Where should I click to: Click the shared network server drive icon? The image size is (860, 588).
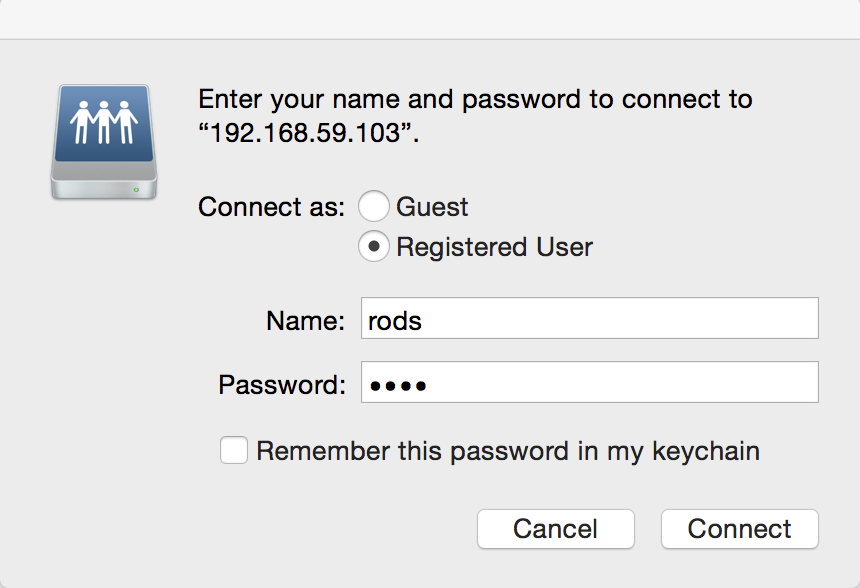click(104, 142)
